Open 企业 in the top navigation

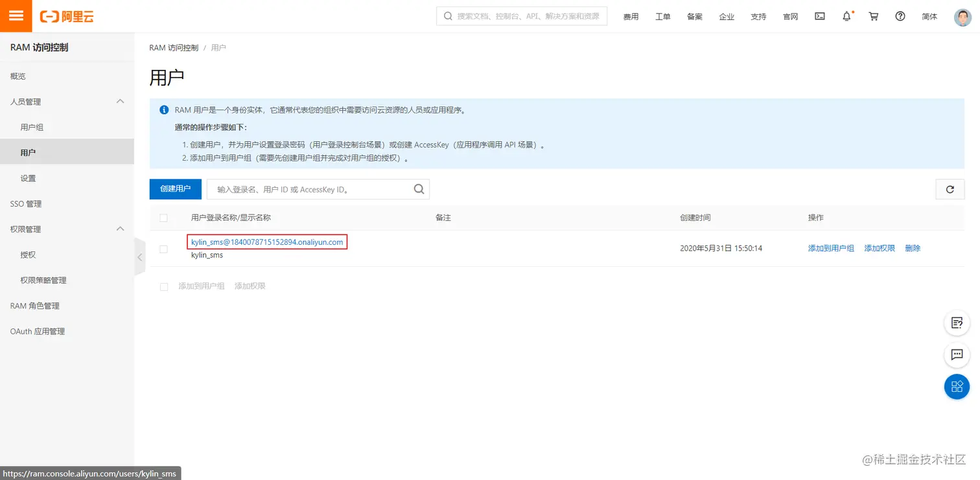point(727,17)
